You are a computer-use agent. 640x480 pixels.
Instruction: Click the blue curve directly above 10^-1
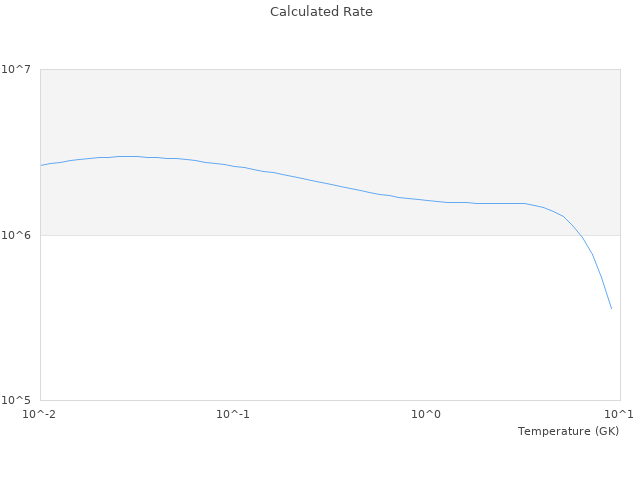[232, 166]
